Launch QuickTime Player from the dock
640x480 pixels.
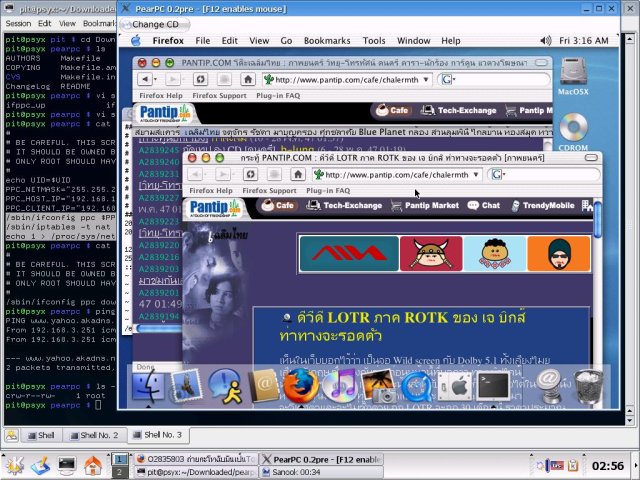tap(417, 387)
